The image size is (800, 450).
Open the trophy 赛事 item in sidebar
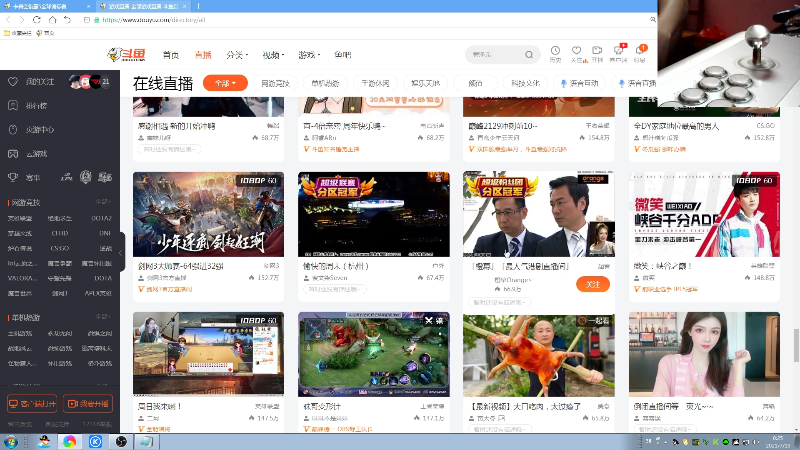tap(24, 178)
